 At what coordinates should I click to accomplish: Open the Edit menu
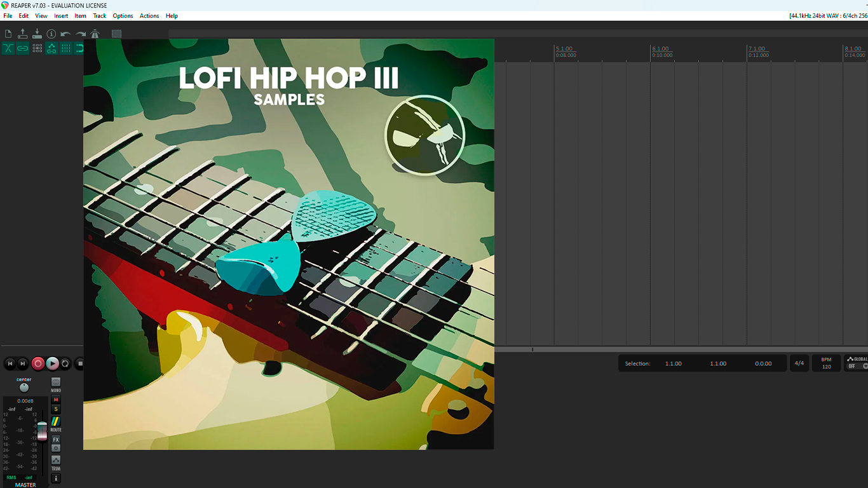pos(24,16)
